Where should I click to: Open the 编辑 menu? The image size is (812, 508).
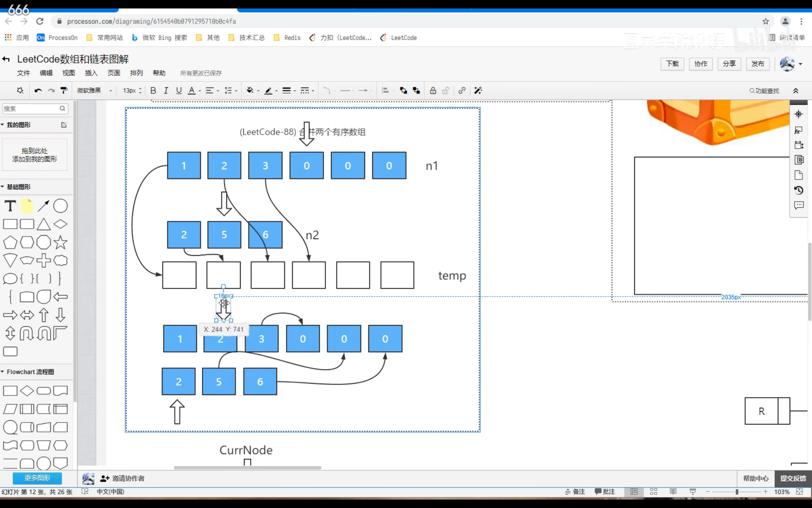point(46,73)
